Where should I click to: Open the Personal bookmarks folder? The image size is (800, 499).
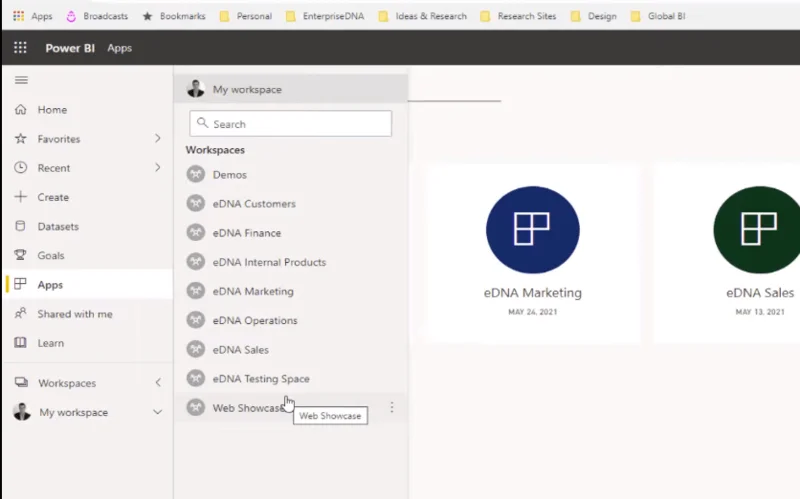tap(245, 16)
